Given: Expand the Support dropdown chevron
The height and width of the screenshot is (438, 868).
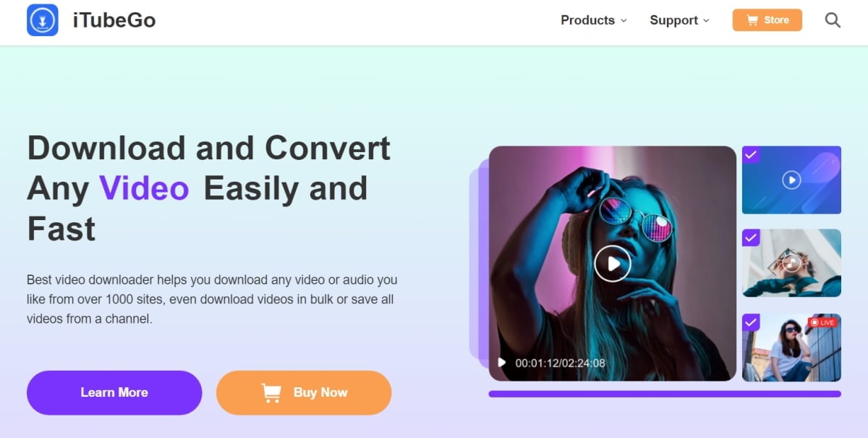Looking at the screenshot, I should 707,21.
